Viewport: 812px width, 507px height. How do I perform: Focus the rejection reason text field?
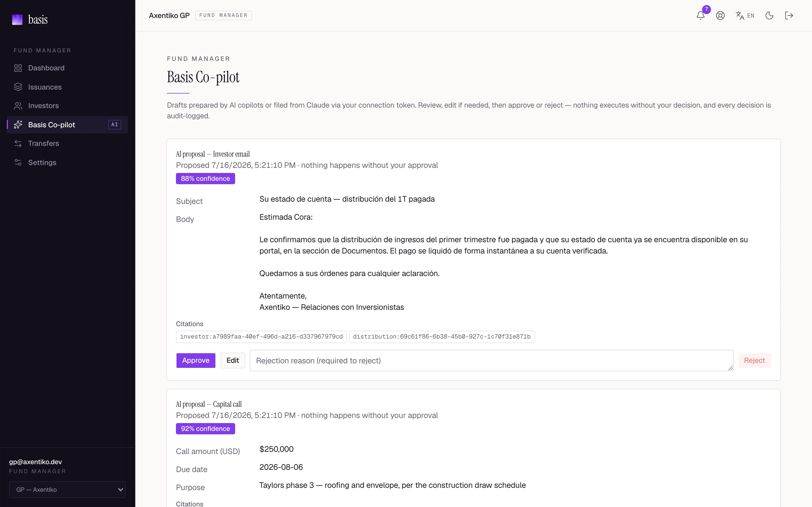(491, 361)
